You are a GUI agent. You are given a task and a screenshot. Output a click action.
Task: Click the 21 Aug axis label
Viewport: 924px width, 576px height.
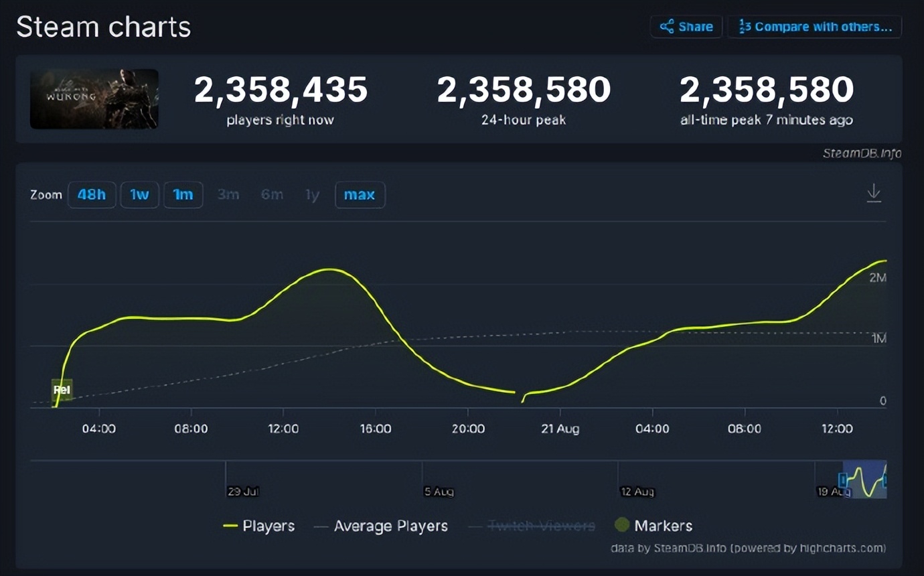coord(560,429)
